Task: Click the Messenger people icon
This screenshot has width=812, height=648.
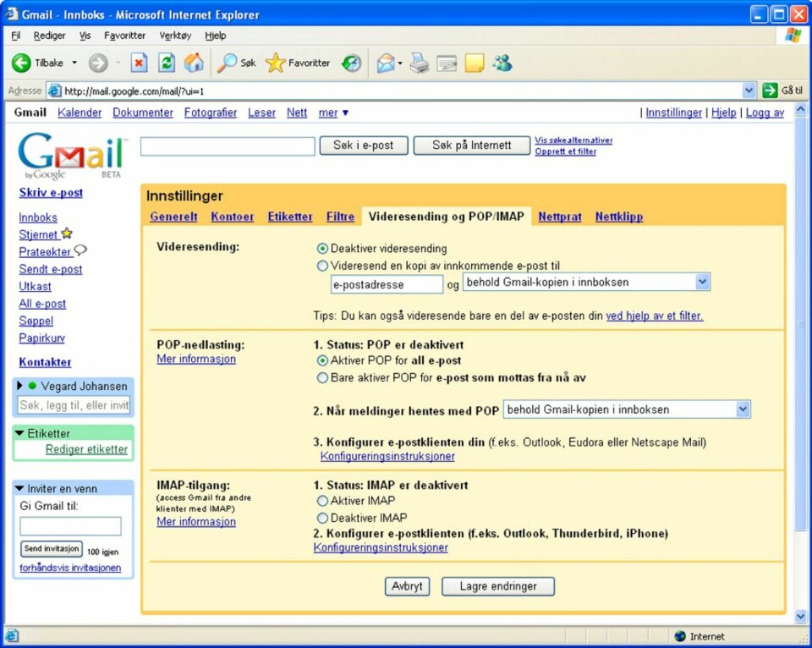Action: (502, 63)
